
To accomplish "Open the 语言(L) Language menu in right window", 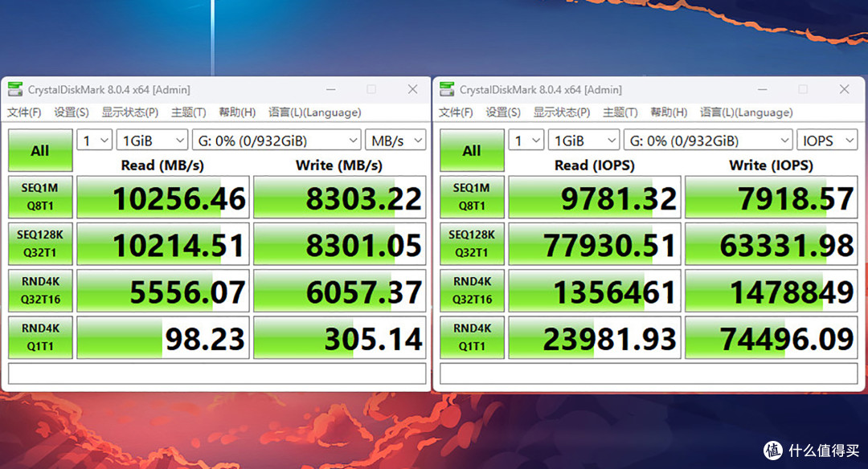I will (745, 112).
